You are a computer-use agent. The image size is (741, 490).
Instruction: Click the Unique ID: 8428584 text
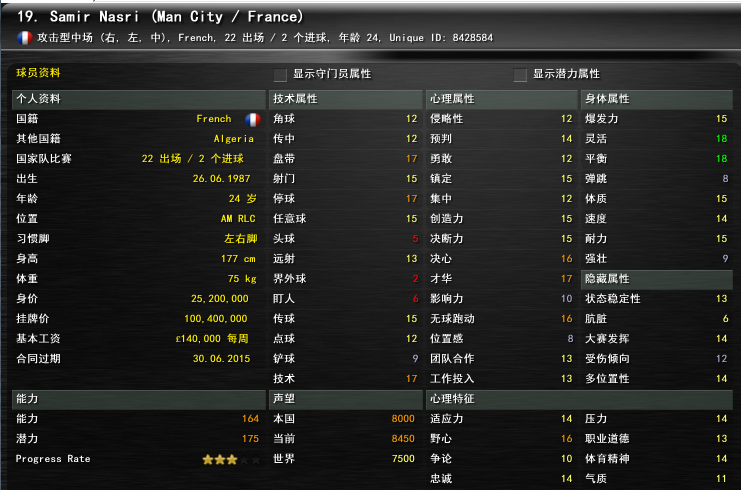tap(441, 38)
